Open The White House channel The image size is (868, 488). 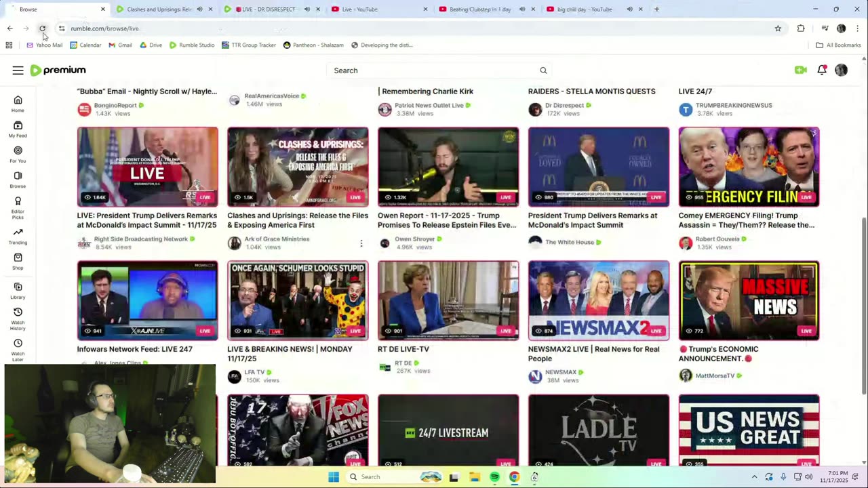pos(570,242)
